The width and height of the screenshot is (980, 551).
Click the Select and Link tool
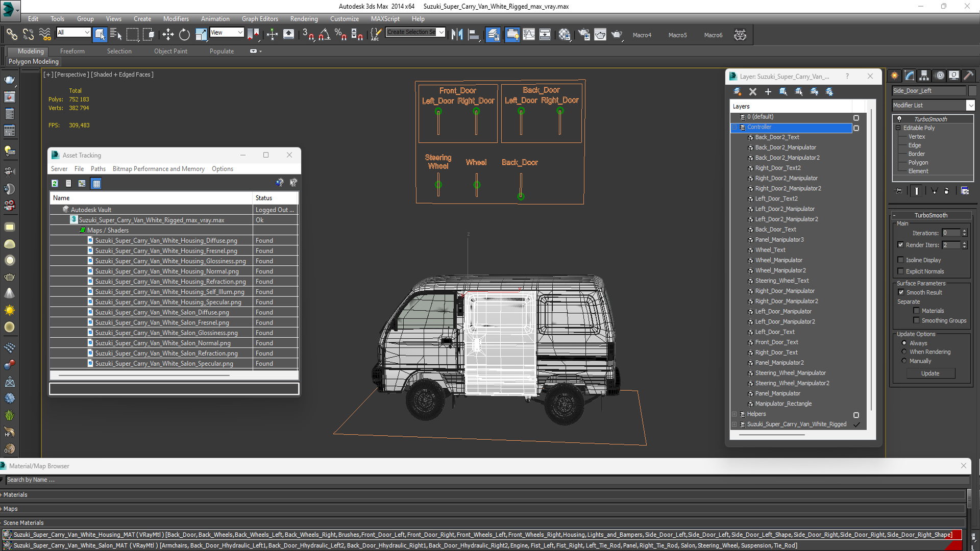click(x=11, y=35)
